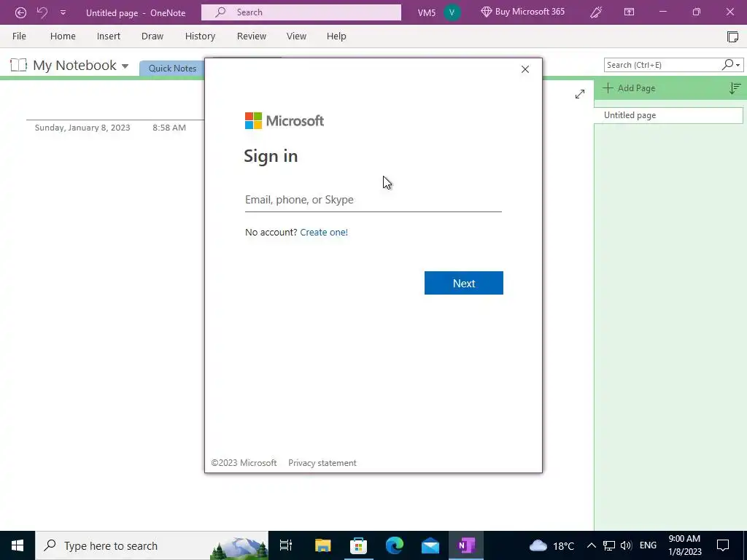Click the Add Page button
Image resolution: width=747 pixels, height=560 pixels.
[x=630, y=88]
